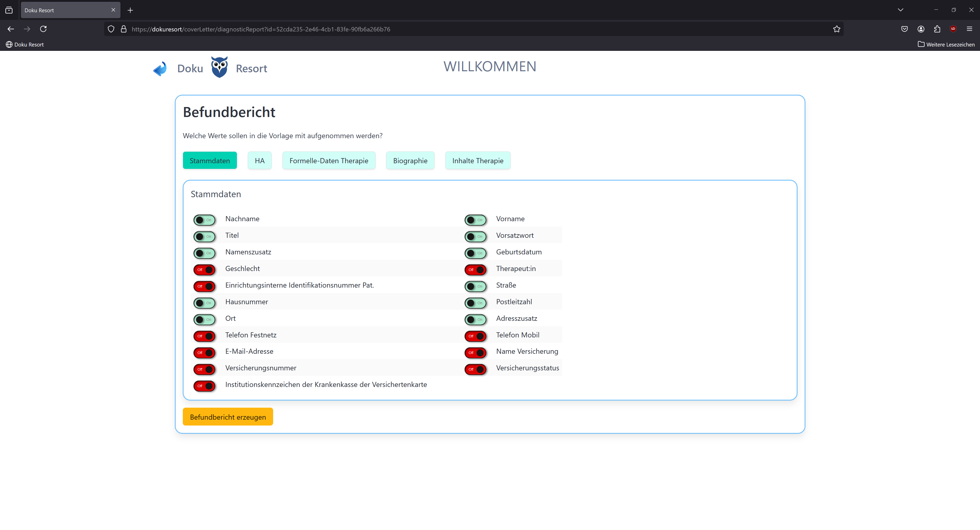Click the uBlock Origin shield icon
Viewport: 980px width, 530px height.
pos(953,29)
